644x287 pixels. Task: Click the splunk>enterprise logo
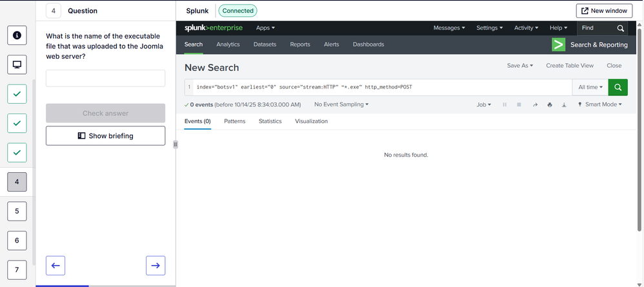point(214,28)
